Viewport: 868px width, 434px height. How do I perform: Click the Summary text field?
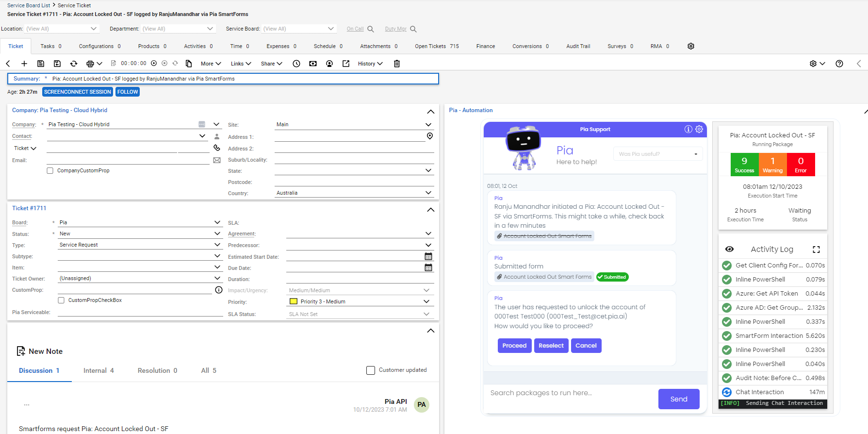point(223,79)
